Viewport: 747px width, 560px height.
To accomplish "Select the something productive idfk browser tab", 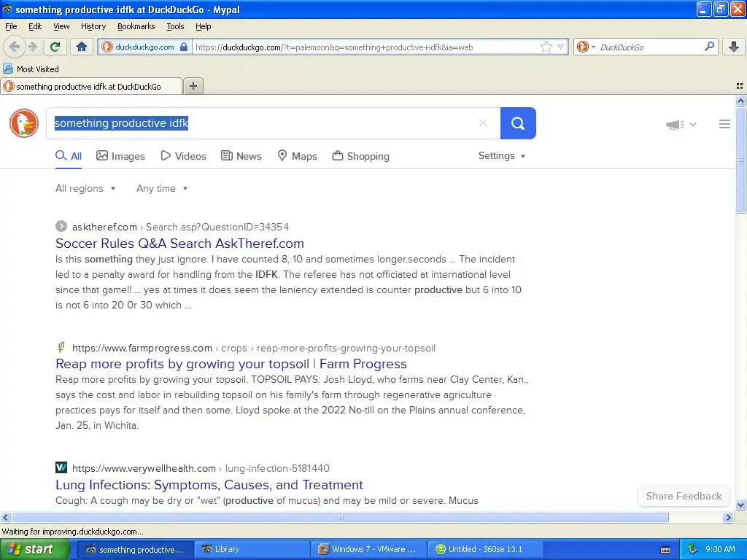I will (91, 87).
